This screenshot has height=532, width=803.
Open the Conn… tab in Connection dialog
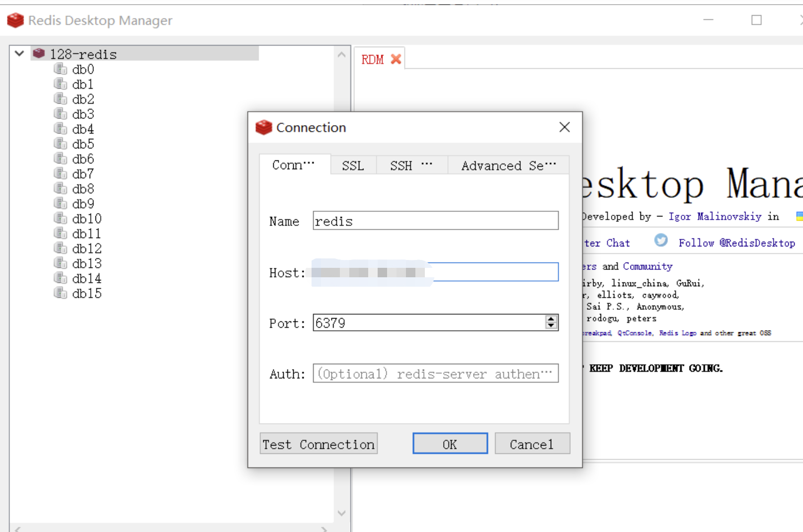(295, 165)
